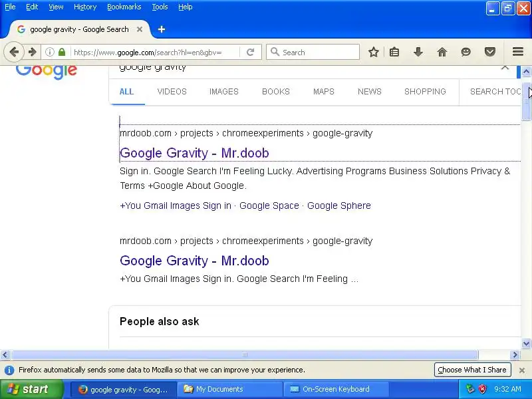This screenshot has height=399, width=532.
Task: Click the green network tray icon
Action: (470, 389)
